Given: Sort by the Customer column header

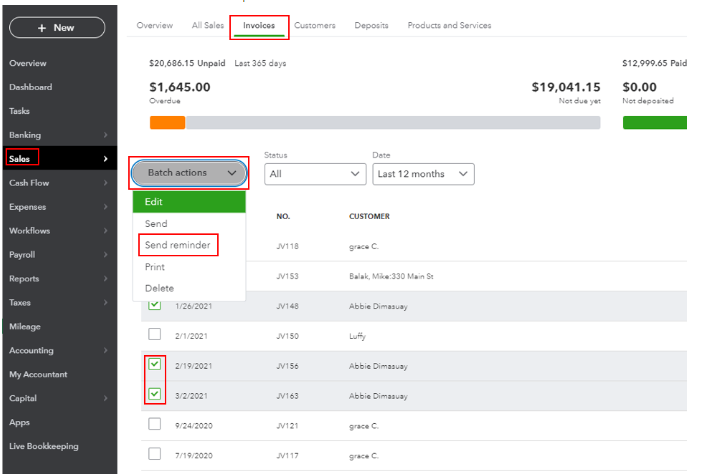Looking at the screenshot, I should (x=369, y=216).
